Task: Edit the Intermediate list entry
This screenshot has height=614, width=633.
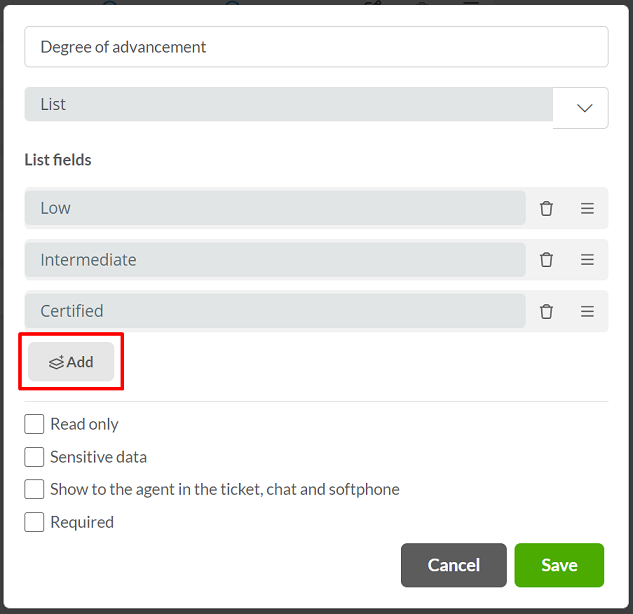Action: click(275, 260)
